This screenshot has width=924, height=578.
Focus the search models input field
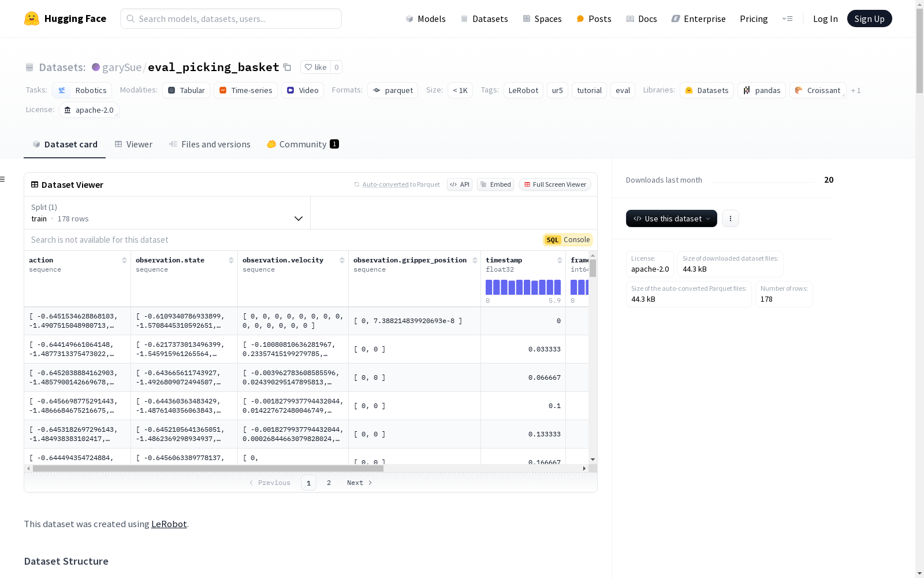click(x=231, y=18)
